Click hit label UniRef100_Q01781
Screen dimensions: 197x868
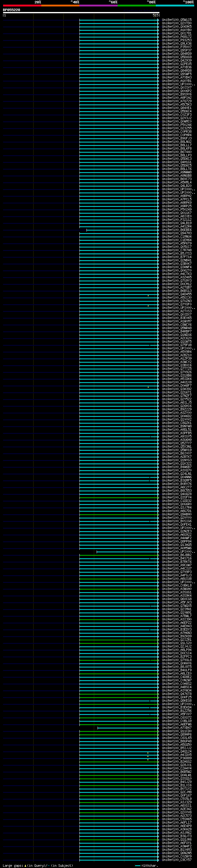click(177, 33)
